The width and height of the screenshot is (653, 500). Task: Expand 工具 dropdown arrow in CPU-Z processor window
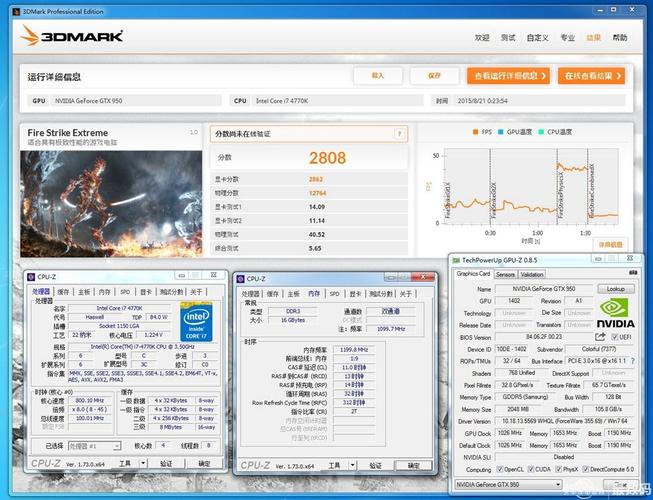pyautogui.click(x=143, y=463)
